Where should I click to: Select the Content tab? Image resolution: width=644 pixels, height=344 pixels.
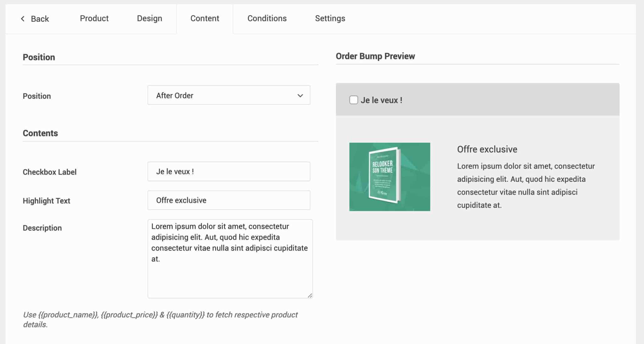205,19
